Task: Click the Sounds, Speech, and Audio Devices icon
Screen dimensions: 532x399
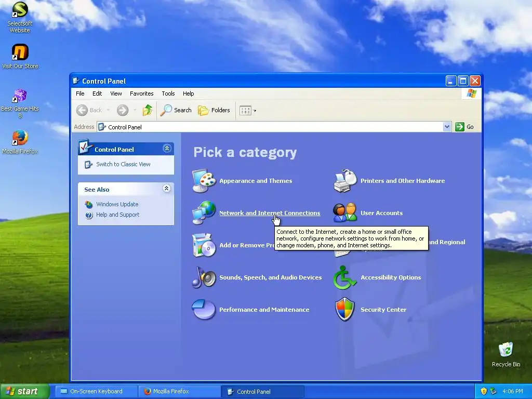Action: [204, 277]
